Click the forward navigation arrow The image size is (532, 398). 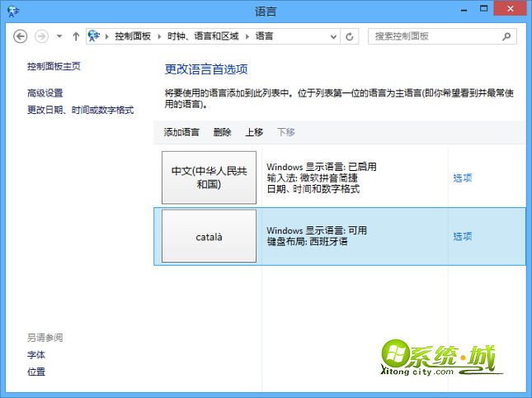pos(41,36)
